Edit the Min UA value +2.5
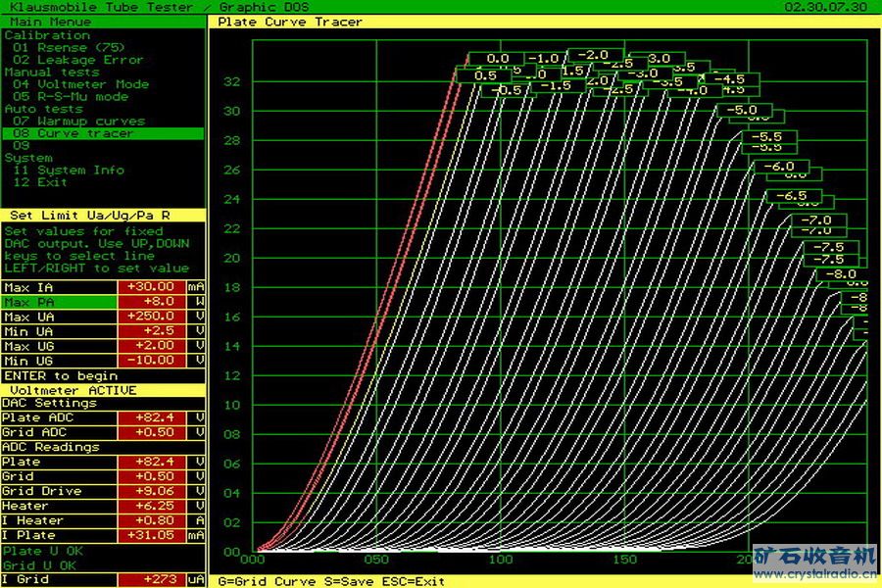The image size is (882, 588). pos(151,331)
